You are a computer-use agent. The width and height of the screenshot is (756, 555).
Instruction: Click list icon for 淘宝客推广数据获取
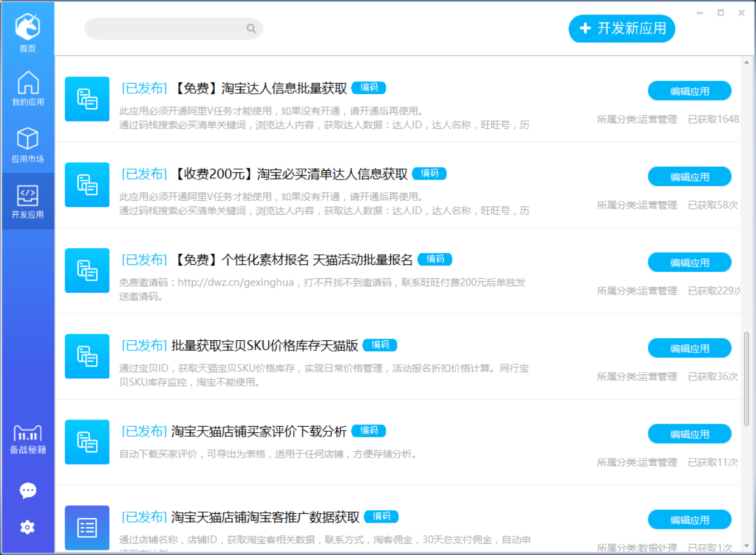point(87,528)
